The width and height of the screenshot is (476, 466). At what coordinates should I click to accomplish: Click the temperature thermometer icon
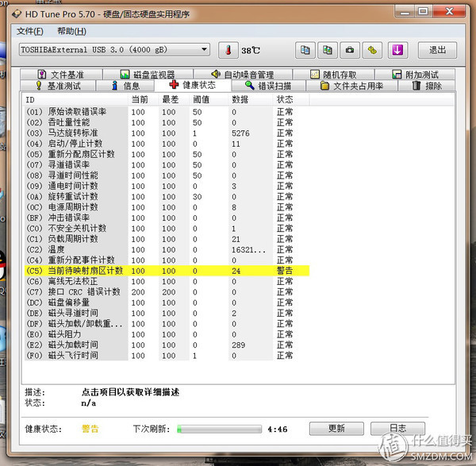point(228,50)
